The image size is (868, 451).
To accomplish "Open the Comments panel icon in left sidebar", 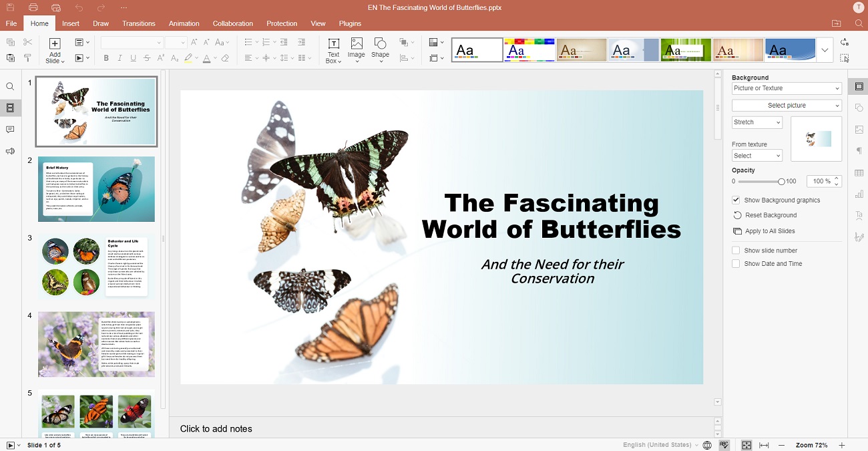I will click(x=10, y=130).
